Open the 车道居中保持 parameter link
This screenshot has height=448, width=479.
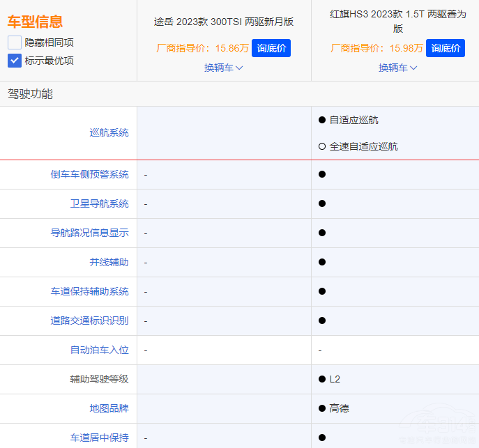[99, 438]
